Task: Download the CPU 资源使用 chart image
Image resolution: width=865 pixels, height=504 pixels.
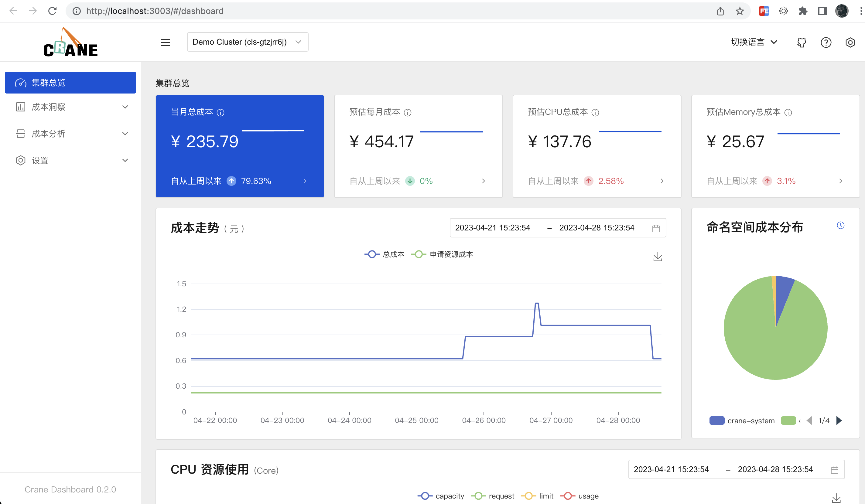Action: click(x=836, y=498)
